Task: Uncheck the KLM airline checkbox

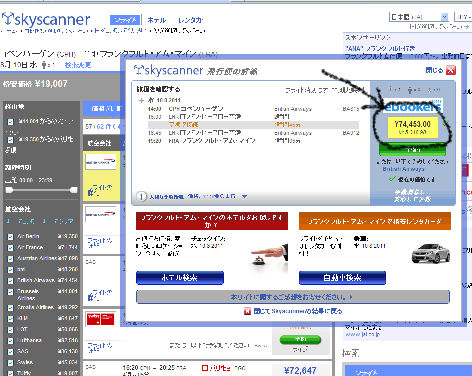Action: tap(10, 319)
